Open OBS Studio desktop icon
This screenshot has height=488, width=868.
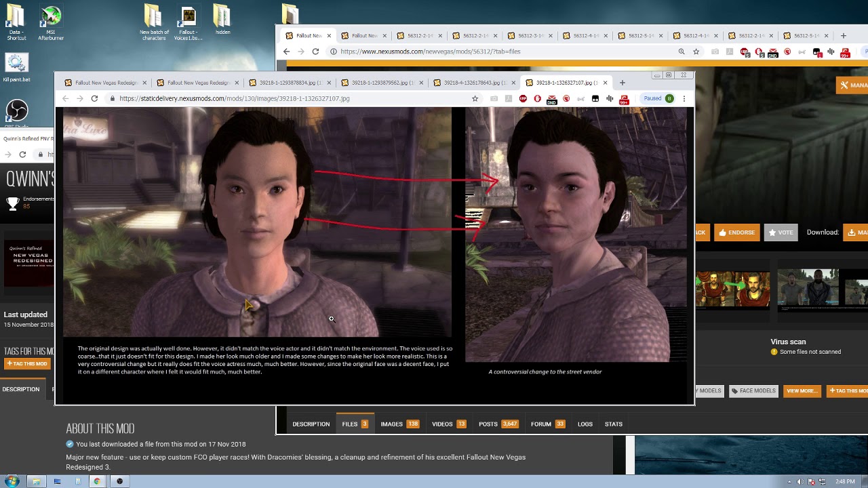pyautogui.click(x=16, y=113)
